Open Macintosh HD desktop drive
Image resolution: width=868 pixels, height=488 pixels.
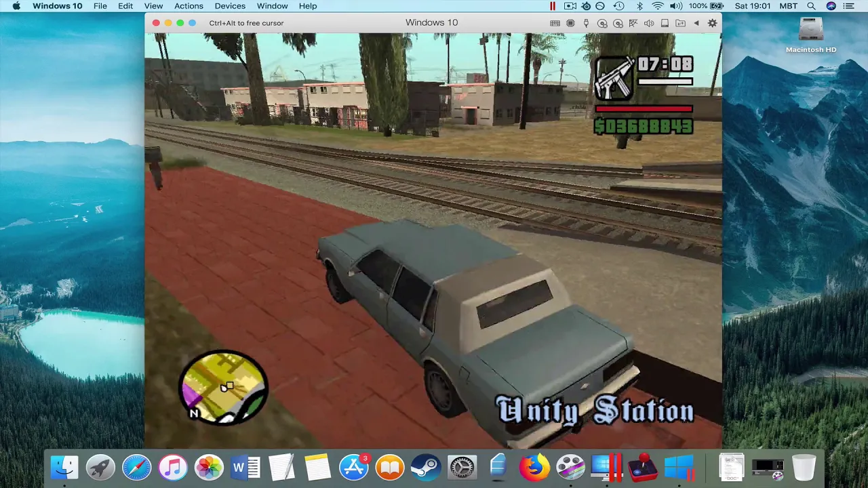point(811,35)
